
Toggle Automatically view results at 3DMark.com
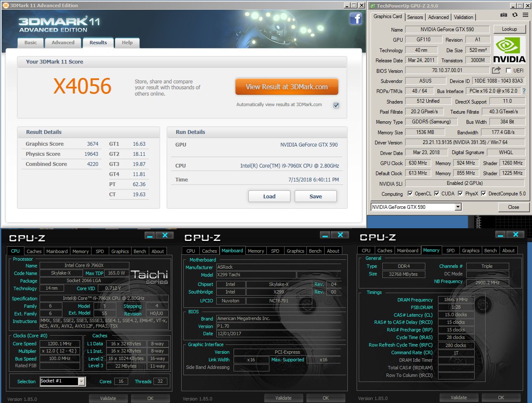point(336,105)
